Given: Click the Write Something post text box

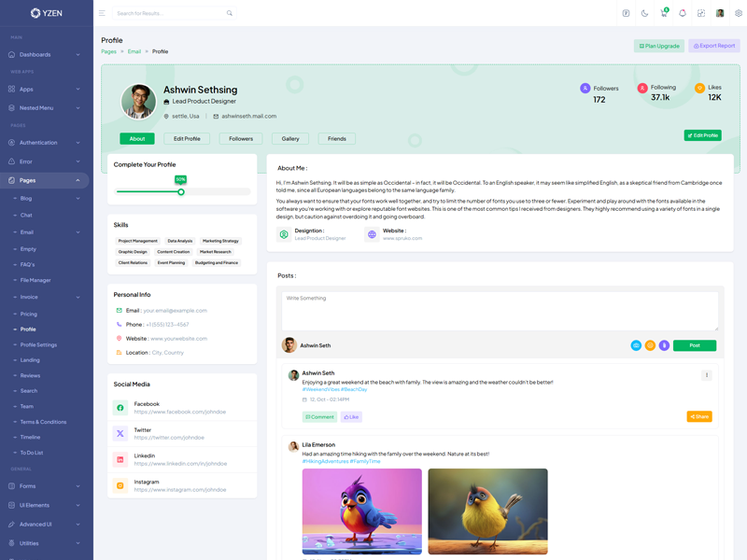Looking at the screenshot, I should (x=500, y=311).
